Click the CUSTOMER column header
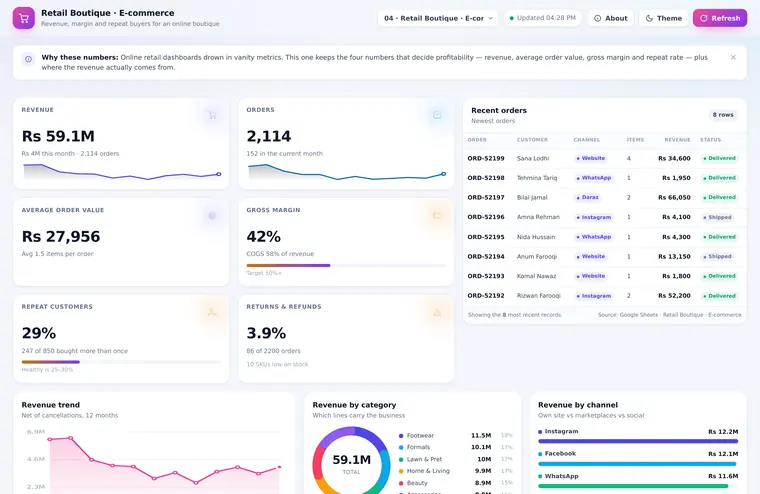The height and width of the screenshot is (494, 760). [532, 140]
